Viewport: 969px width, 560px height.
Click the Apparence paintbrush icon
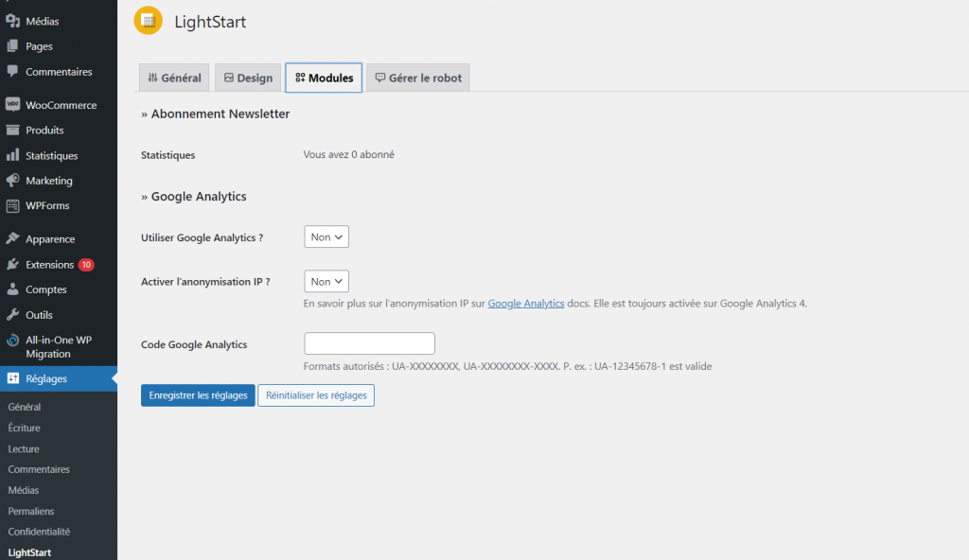click(13, 239)
